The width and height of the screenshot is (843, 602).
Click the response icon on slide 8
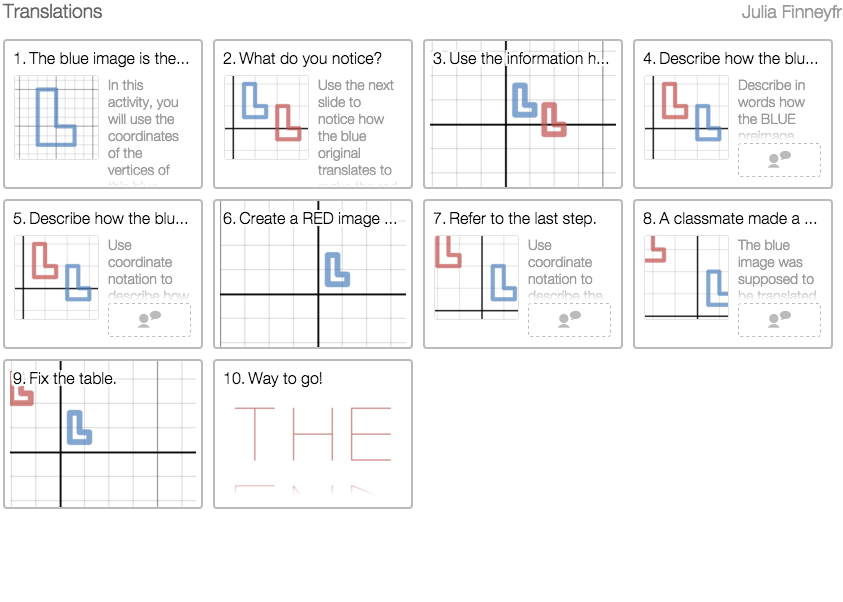(x=778, y=319)
